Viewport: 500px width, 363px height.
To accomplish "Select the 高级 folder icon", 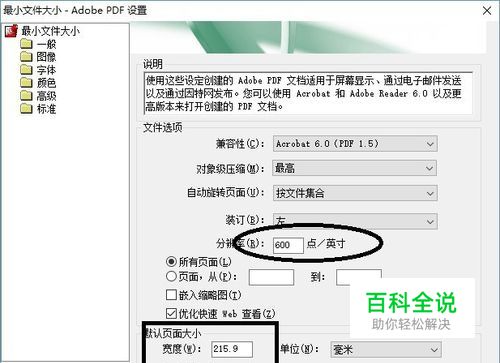I will [x=26, y=96].
